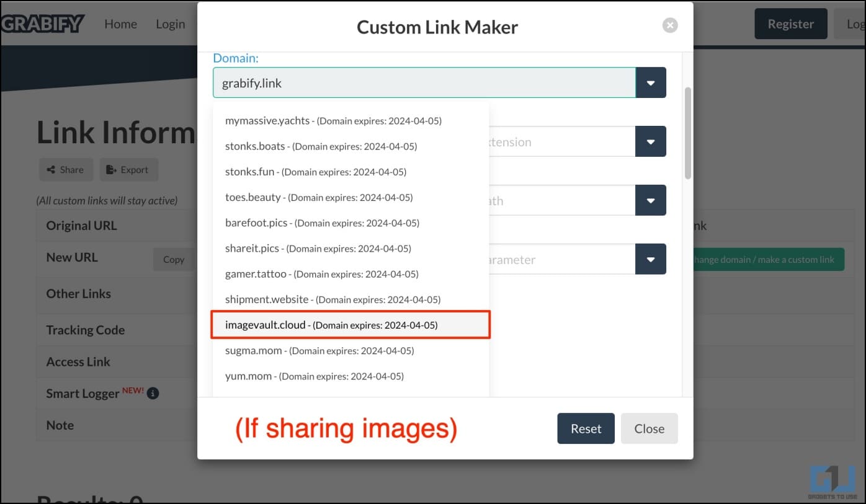866x504 pixels.
Task: Expand the parameter dropdown arrow
Action: (x=651, y=259)
